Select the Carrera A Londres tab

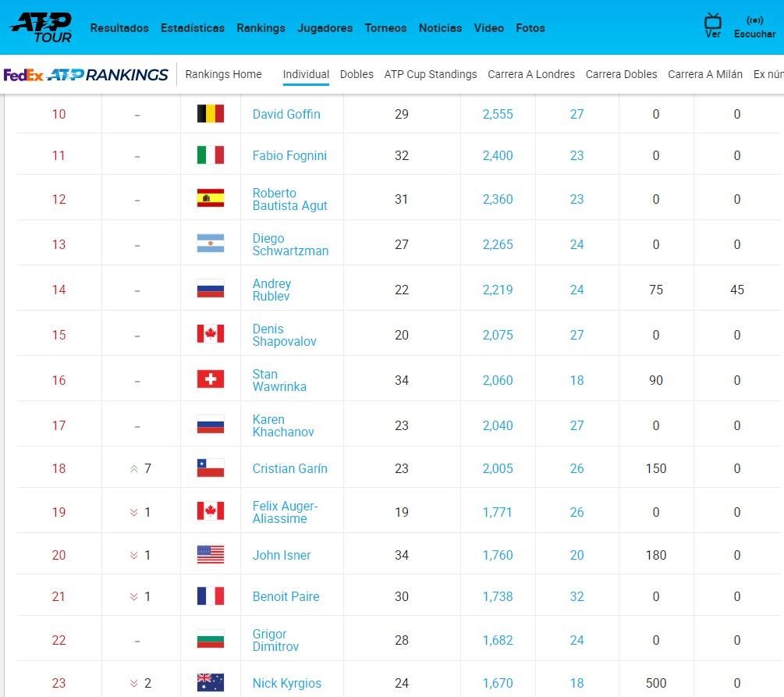(531, 74)
